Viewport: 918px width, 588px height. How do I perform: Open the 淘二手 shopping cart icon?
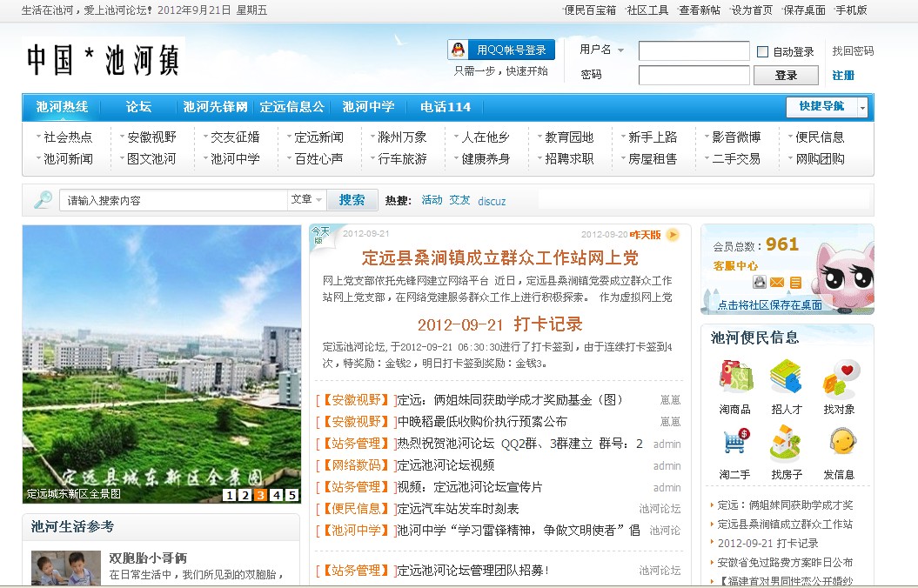736,442
